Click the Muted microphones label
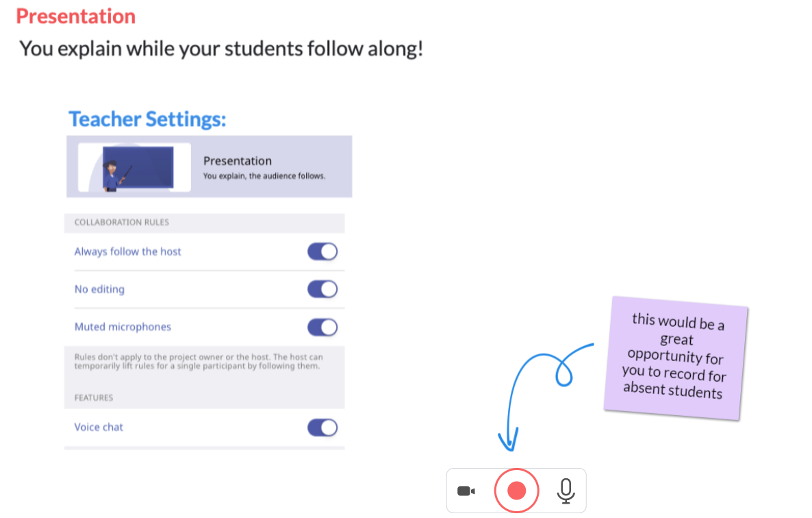 pos(123,327)
